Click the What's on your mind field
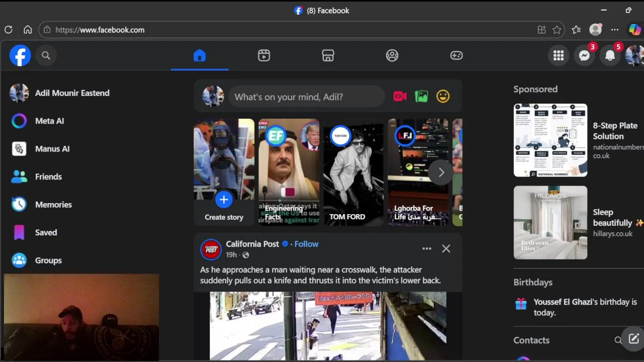Image resolution: width=644 pixels, height=362 pixels. [306, 97]
